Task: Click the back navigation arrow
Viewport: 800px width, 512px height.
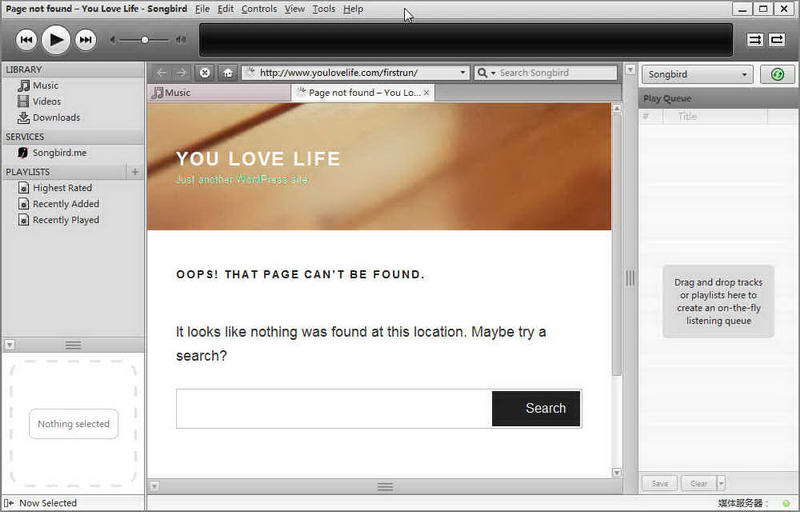Action: (x=162, y=72)
